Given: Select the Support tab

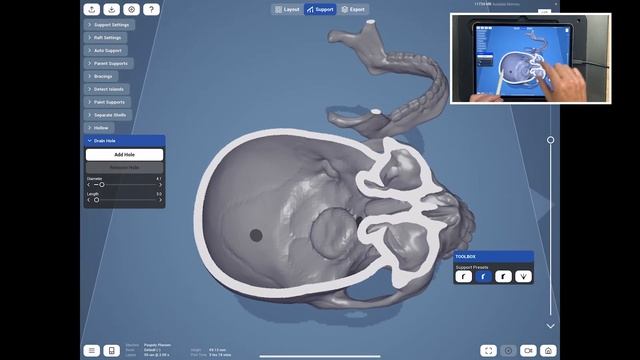Looking at the screenshot, I should [x=320, y=9].
